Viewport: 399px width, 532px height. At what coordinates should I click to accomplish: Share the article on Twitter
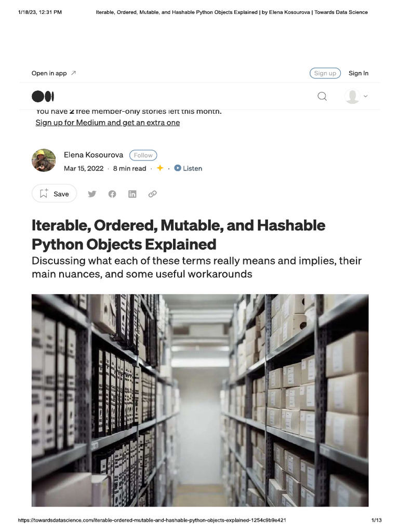tap(92, 194)
